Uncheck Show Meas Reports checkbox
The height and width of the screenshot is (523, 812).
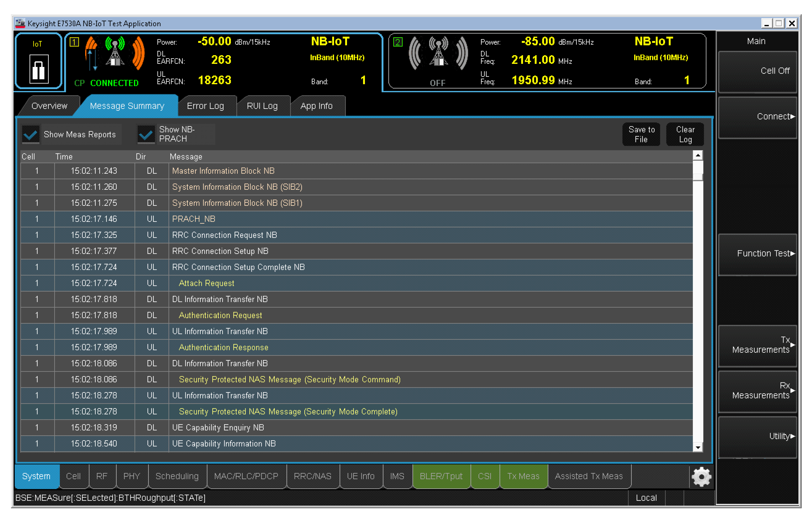[31, 134]
